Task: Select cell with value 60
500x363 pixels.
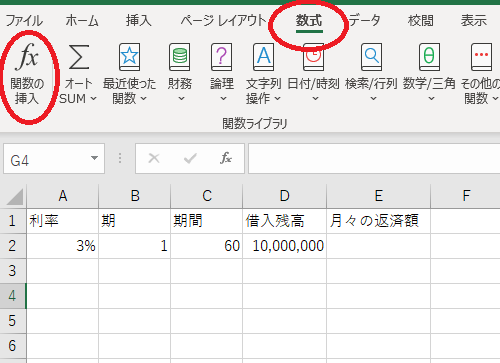Action: coord(207,246)
